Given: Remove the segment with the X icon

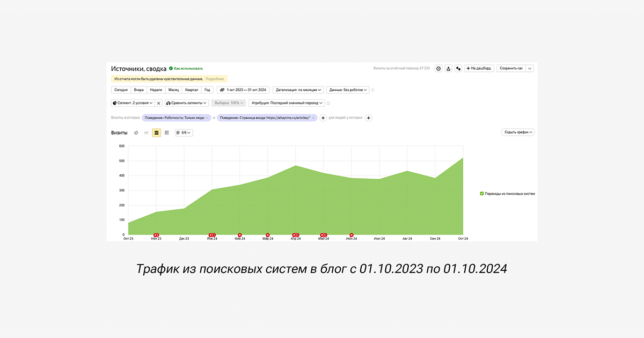Looking at the screenshot, I should coord(159,103).
